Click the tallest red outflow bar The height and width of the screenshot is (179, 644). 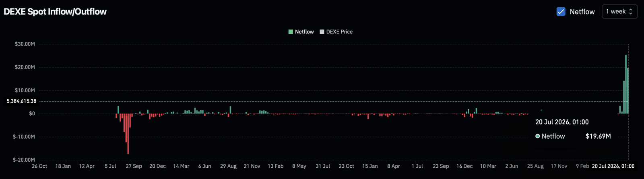128,133
